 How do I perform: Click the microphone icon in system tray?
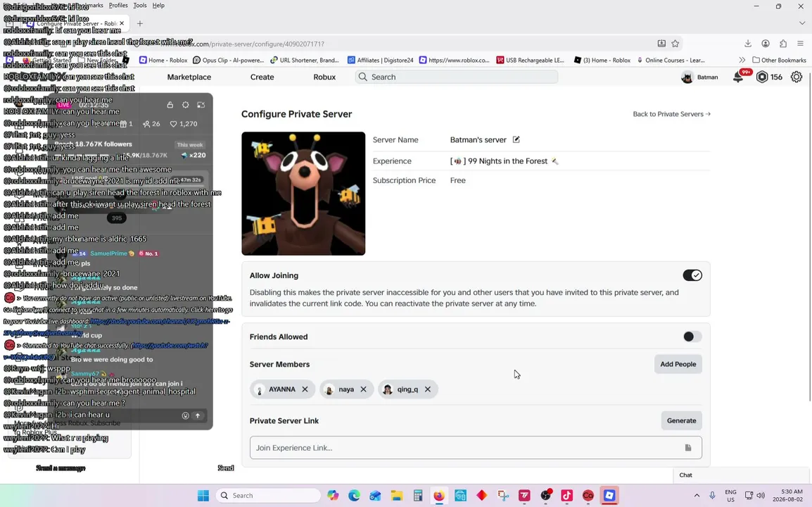point(712,496)
